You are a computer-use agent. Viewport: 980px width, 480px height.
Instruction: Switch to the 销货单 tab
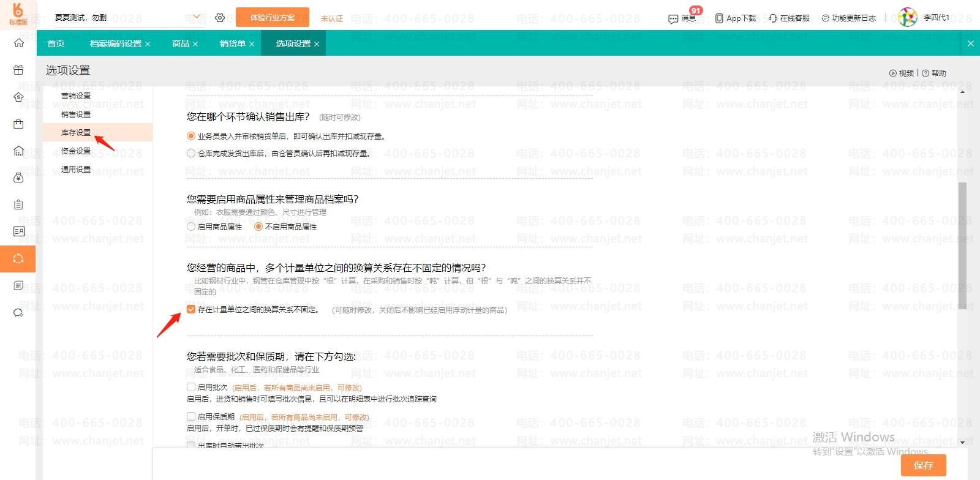coord(232,43)
